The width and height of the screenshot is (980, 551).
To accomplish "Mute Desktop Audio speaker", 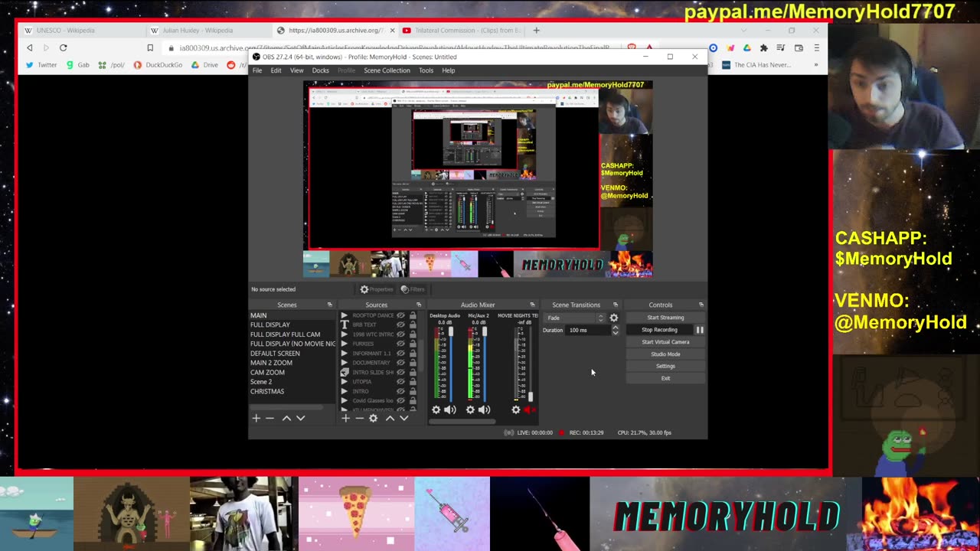I will 450,410.
